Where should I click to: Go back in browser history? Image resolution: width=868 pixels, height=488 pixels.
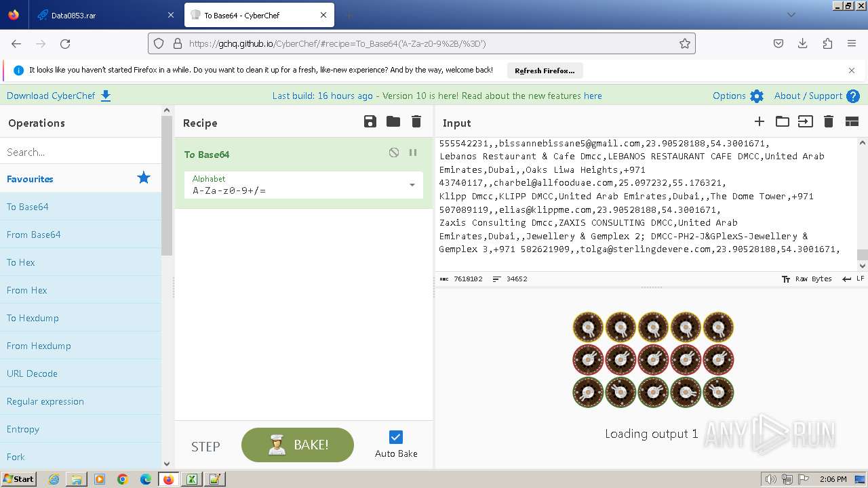(16, 43)
